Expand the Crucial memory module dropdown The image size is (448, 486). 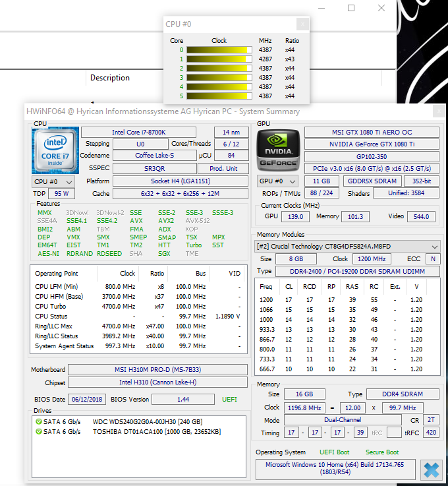(x=347, y=247)
